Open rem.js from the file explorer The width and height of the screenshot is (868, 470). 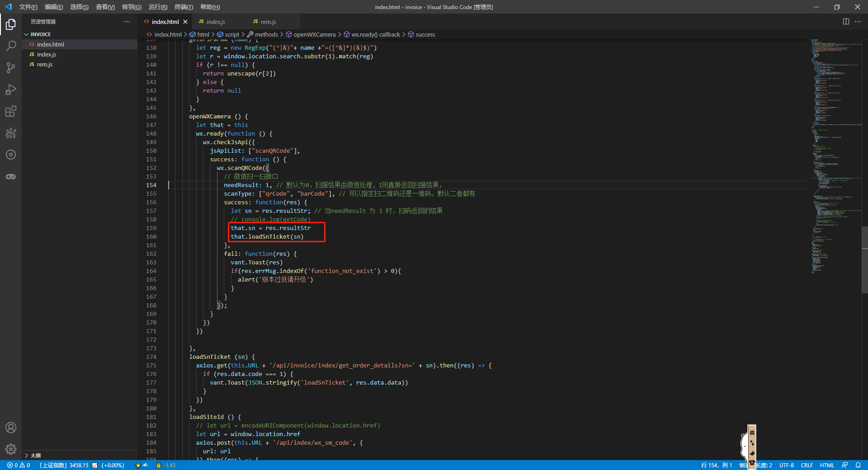click(80, 64)
